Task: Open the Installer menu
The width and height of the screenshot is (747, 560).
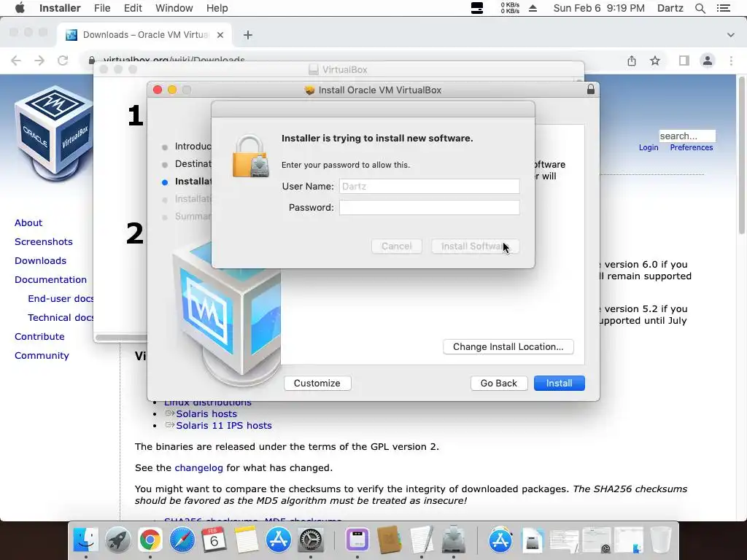Action: click(60, 8)
